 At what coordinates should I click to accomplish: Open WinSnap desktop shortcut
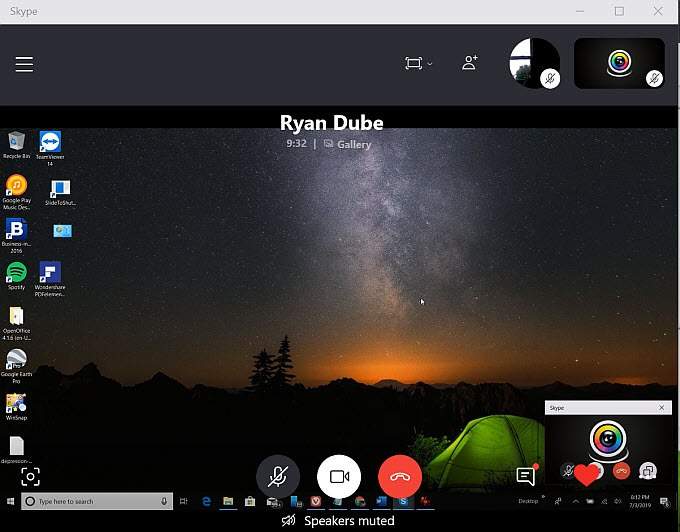[16, 407]
